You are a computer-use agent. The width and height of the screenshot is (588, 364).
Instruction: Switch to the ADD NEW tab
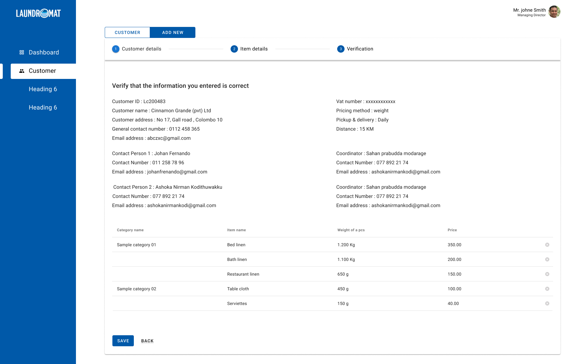pyautogui.click(x=173, y=32)
